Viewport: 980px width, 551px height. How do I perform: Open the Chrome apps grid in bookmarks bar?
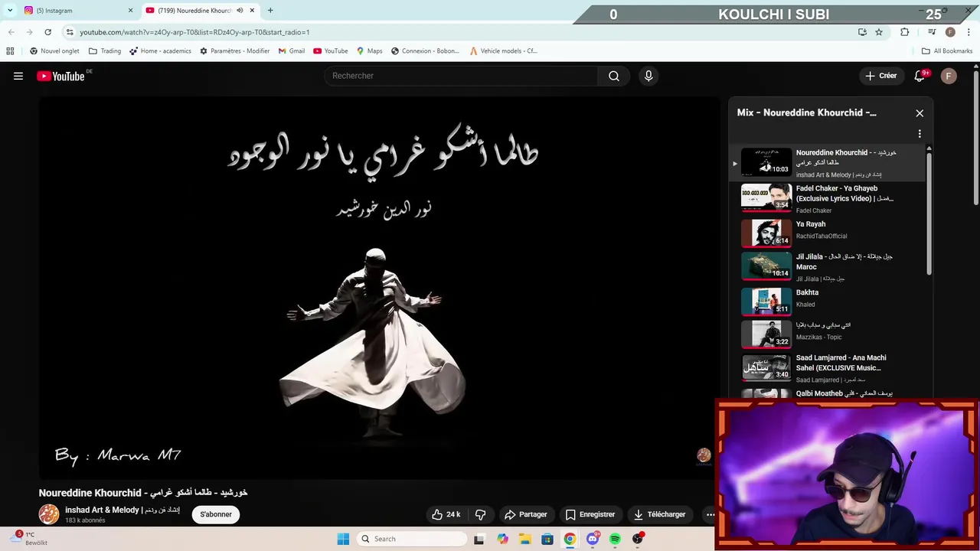[x=10, y=51]
